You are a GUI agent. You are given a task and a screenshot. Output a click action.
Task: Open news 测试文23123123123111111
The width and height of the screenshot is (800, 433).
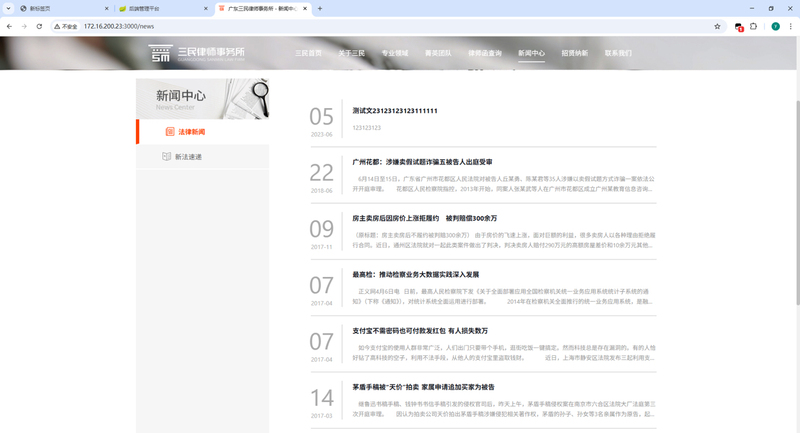[x=395, y=111]
